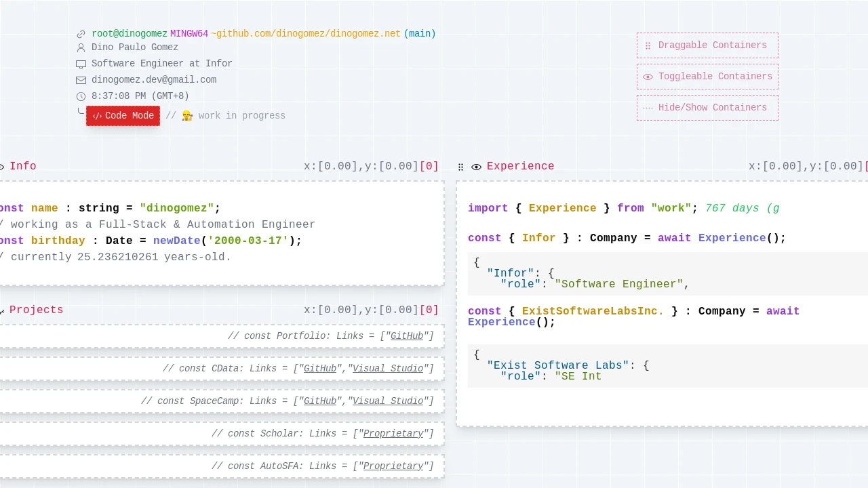Click the Proprietary link for Scholar
The height and width of the screenshot is (488, 868).
[x=393, y=434]
